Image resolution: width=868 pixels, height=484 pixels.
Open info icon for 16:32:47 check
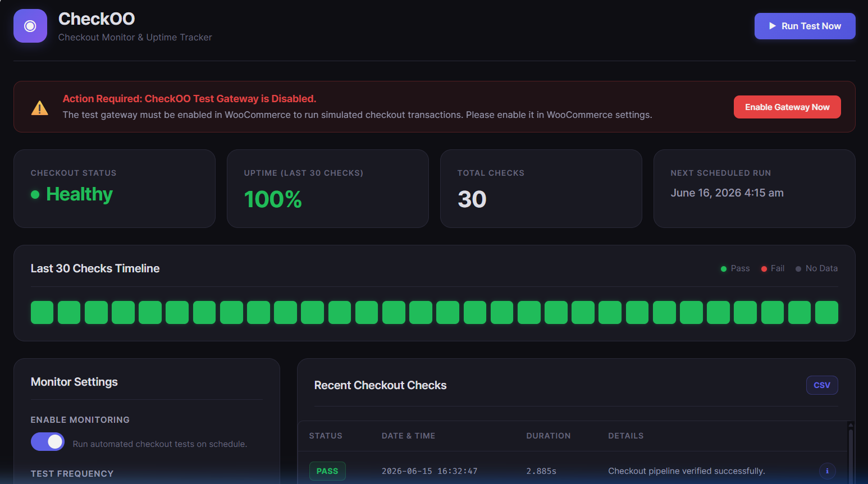click(827, 471)
